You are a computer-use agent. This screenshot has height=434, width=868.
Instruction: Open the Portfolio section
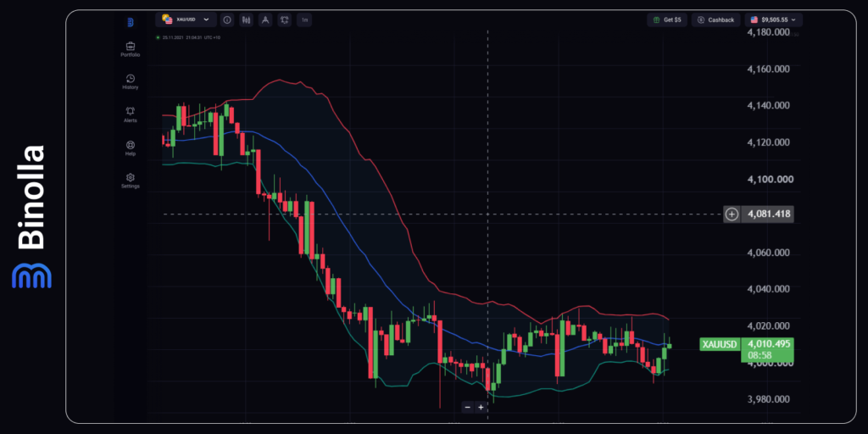pyautogui.click(x=130, y=49)
